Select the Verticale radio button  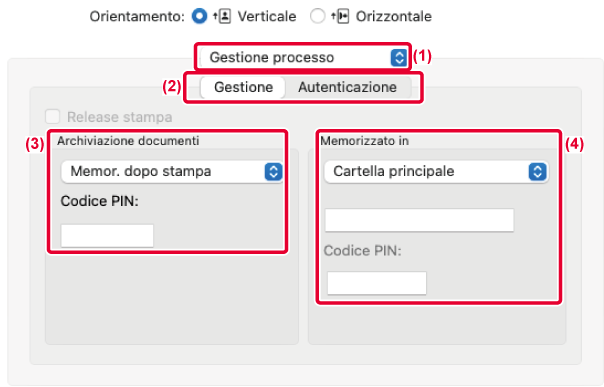tap(200, 16)
